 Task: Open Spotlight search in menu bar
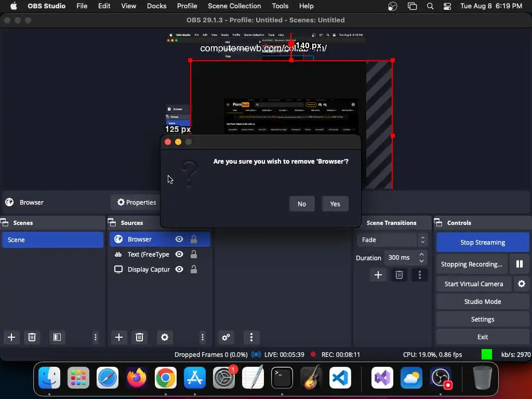(430, 6)
